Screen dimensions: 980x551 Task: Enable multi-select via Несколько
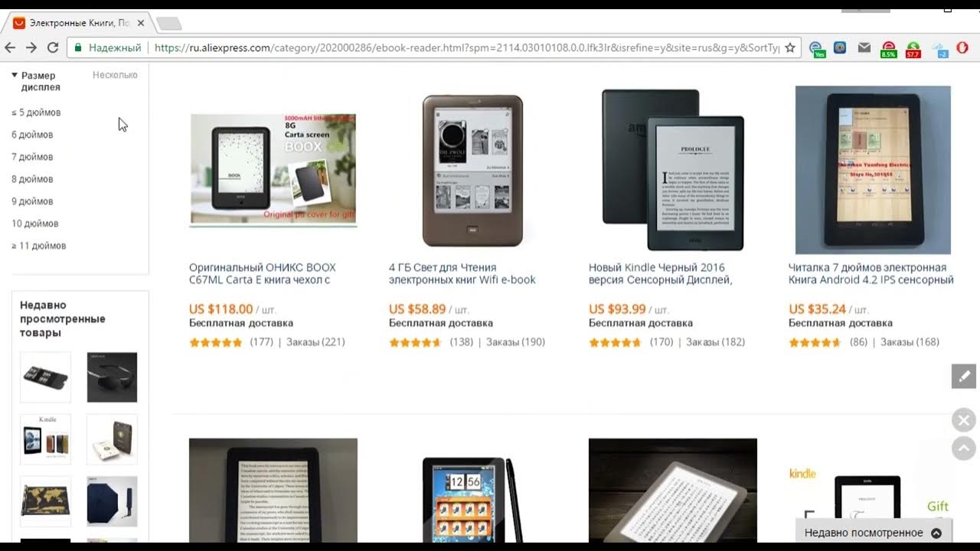click(x=115, y=75)
